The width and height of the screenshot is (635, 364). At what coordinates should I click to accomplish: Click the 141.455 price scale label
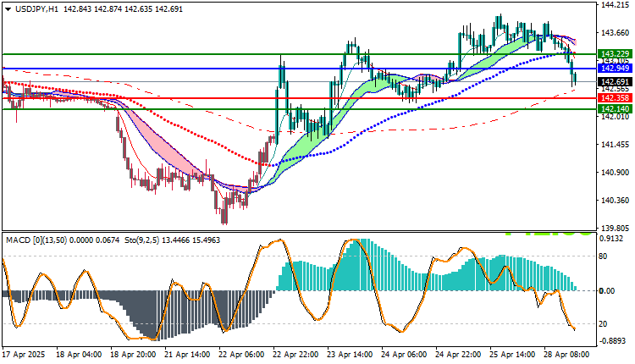[616, 145]
